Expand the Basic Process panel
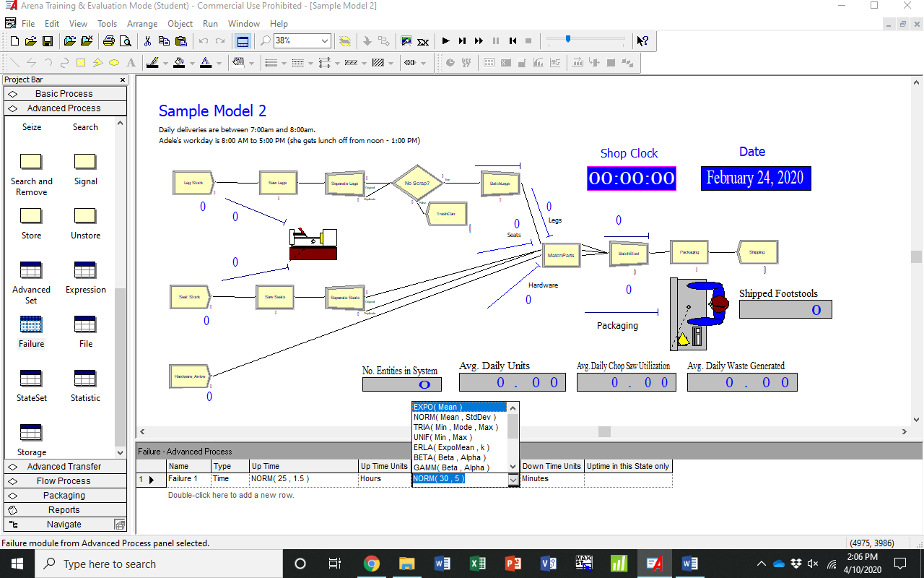Viewport: 924px width, 578px height. [65, 94]
